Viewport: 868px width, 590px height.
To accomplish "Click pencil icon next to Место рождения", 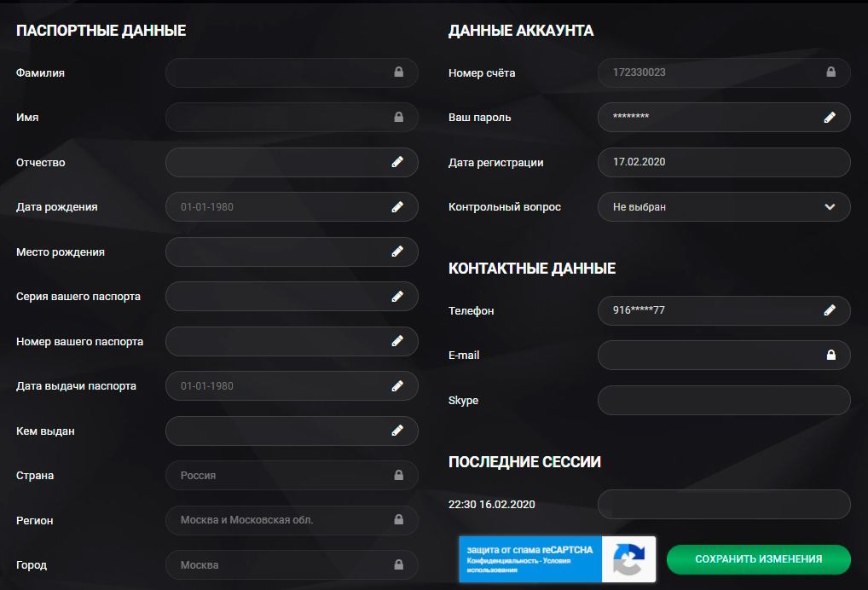I will pyautogui.click(x=397, y=252).
